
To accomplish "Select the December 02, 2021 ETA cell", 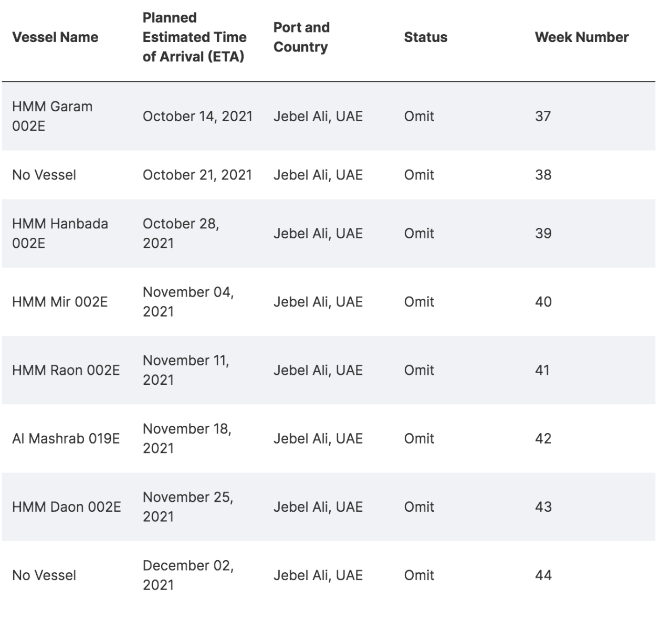I will point(188,575).
